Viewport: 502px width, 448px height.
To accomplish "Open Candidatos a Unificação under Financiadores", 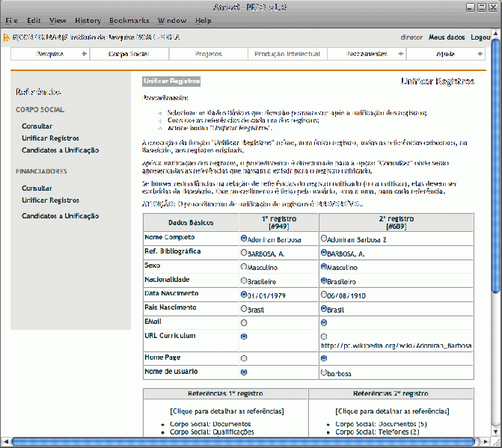I will (x=60, y=216).
